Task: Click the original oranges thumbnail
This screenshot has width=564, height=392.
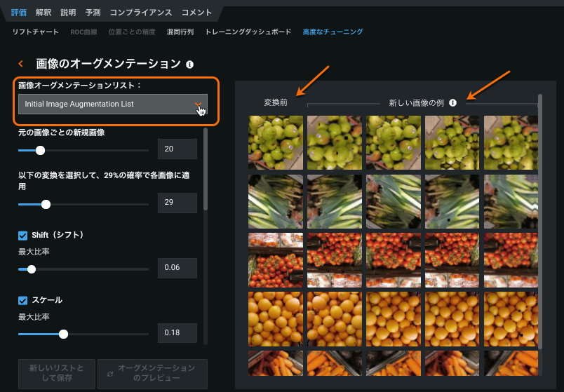Action: 276,319
